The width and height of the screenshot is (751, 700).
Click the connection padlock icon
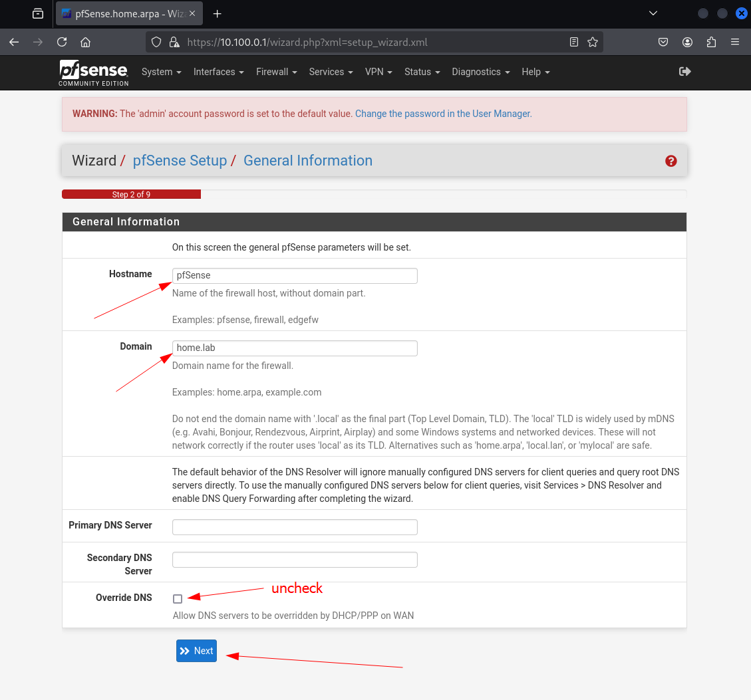174,42
